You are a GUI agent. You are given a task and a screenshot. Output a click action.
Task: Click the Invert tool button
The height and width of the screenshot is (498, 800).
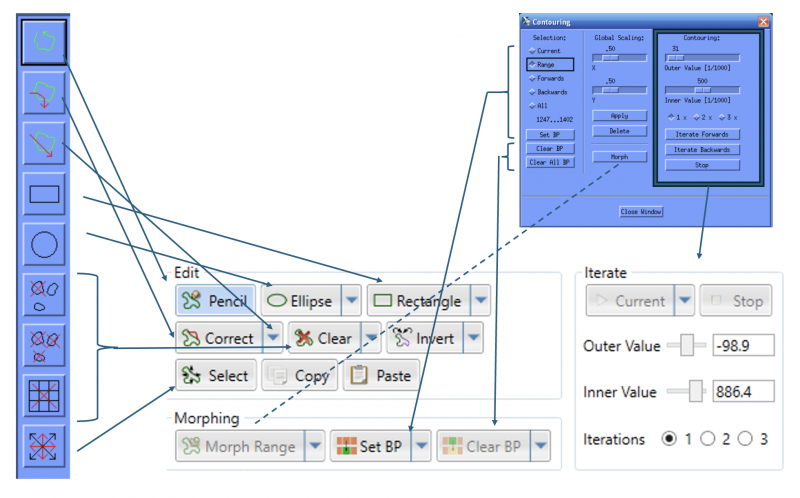click(x=425, y=338)
